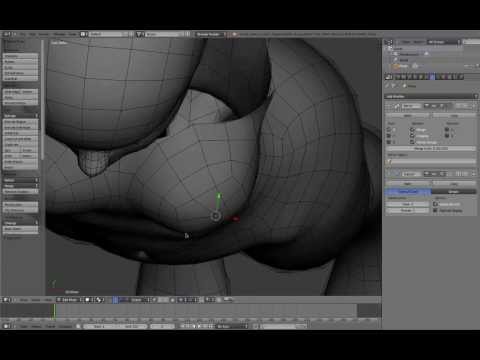The width and height of the screenshot is (480, 360).
Task: Click the tool shelf vertical scrollbar
Action: pyautogui.click(x=43, y=100)
